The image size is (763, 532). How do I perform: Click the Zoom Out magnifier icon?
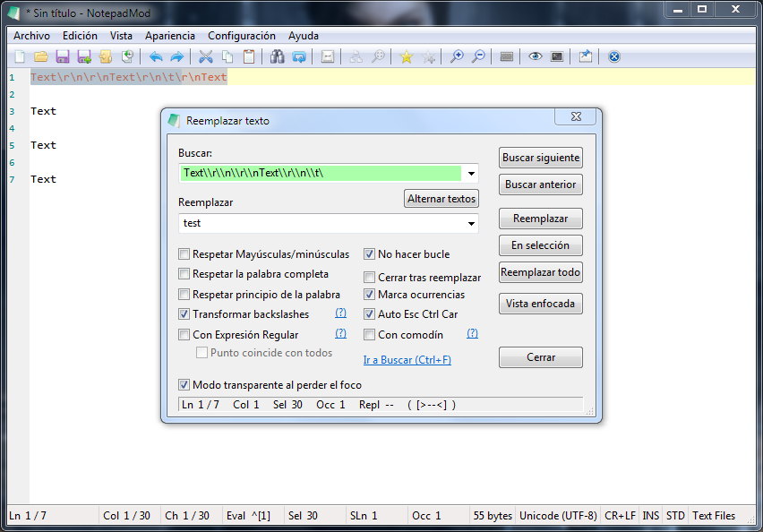478,56
